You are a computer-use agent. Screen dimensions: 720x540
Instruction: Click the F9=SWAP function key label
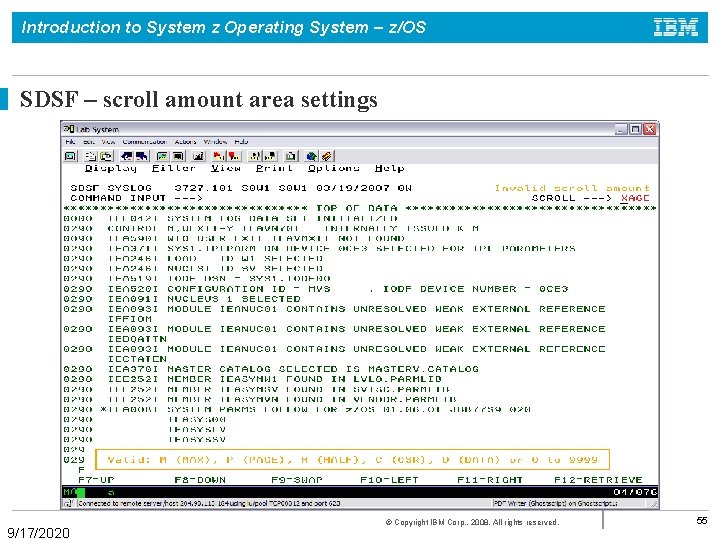pos(297,480)
